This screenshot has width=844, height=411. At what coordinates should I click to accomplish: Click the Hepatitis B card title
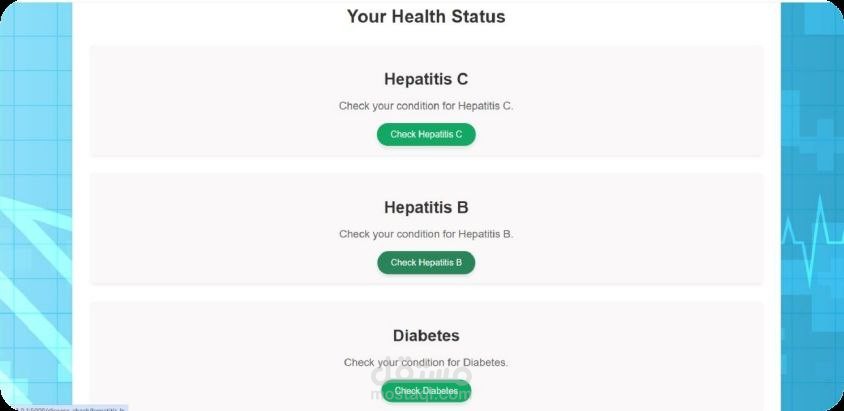coord(426,208)
